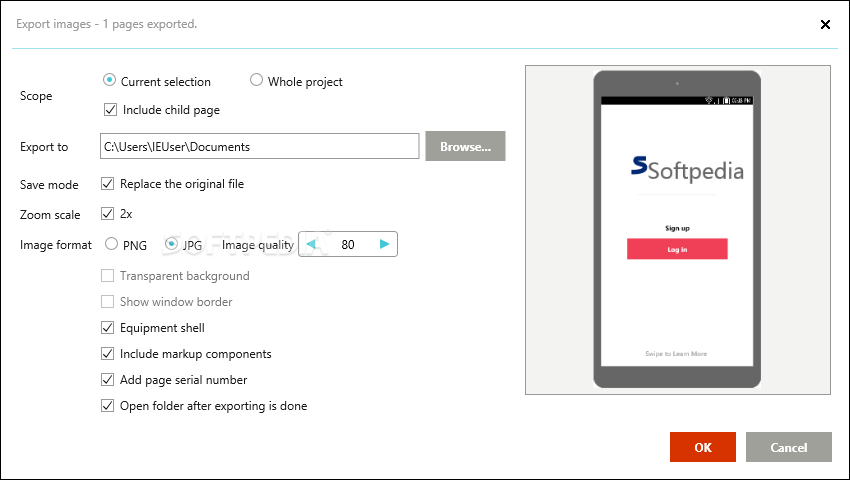Increase image quality with right arrow

384,244
